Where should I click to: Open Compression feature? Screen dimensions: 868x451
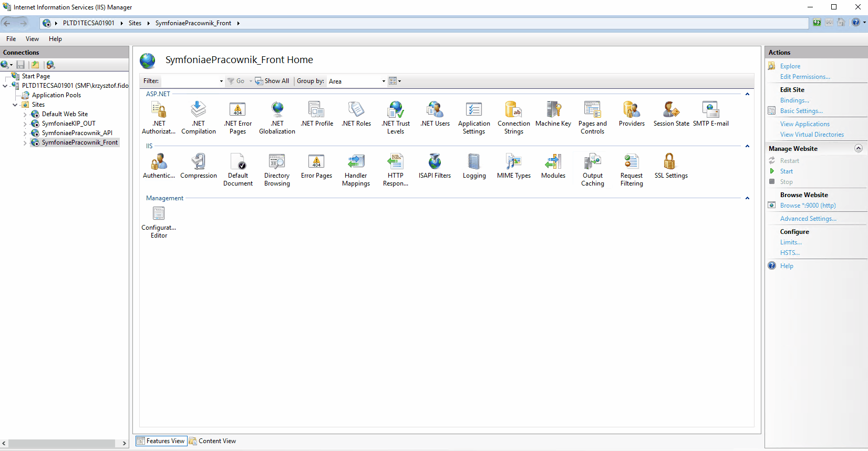click(199, 166)
